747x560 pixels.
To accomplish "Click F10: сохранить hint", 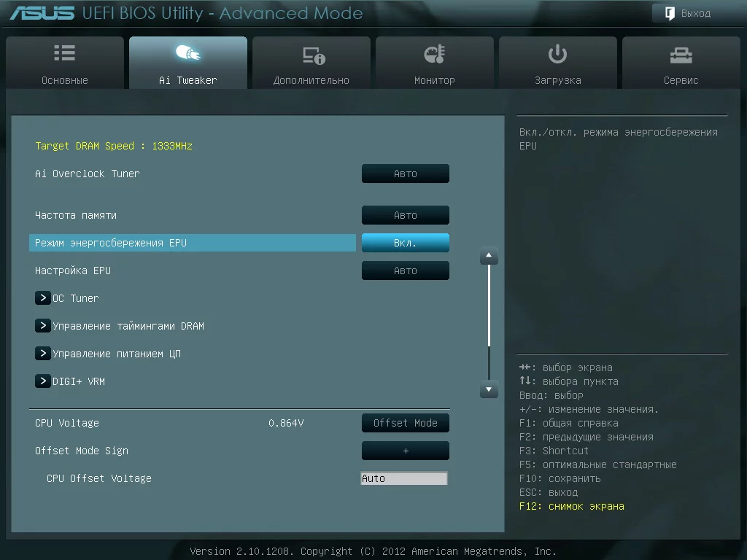I will (x=560, y=478).
